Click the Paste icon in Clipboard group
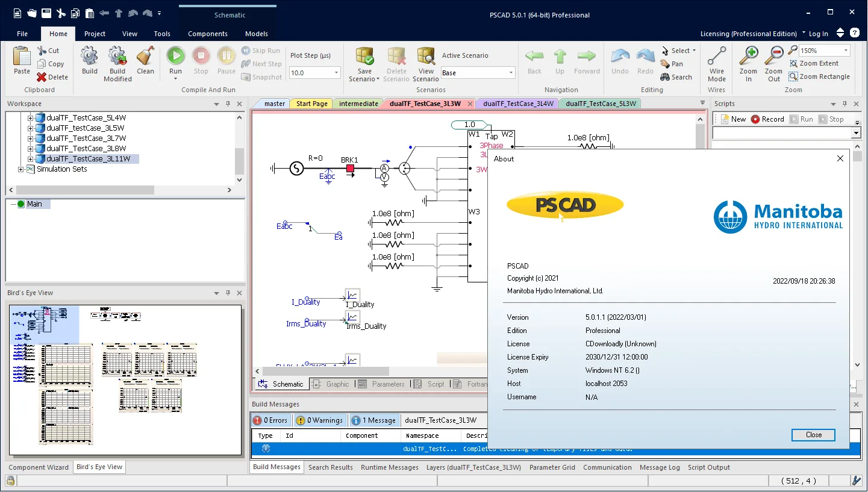Viewport: 868px width, 492px height. click(22, 57)
